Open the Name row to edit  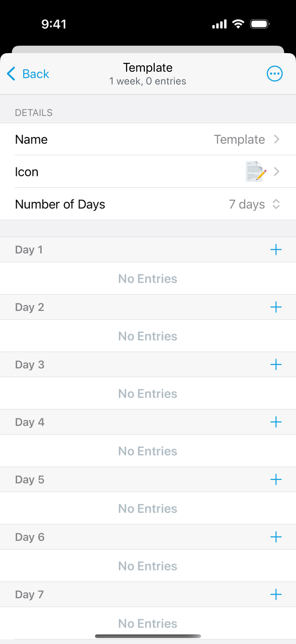click(147, 140)
